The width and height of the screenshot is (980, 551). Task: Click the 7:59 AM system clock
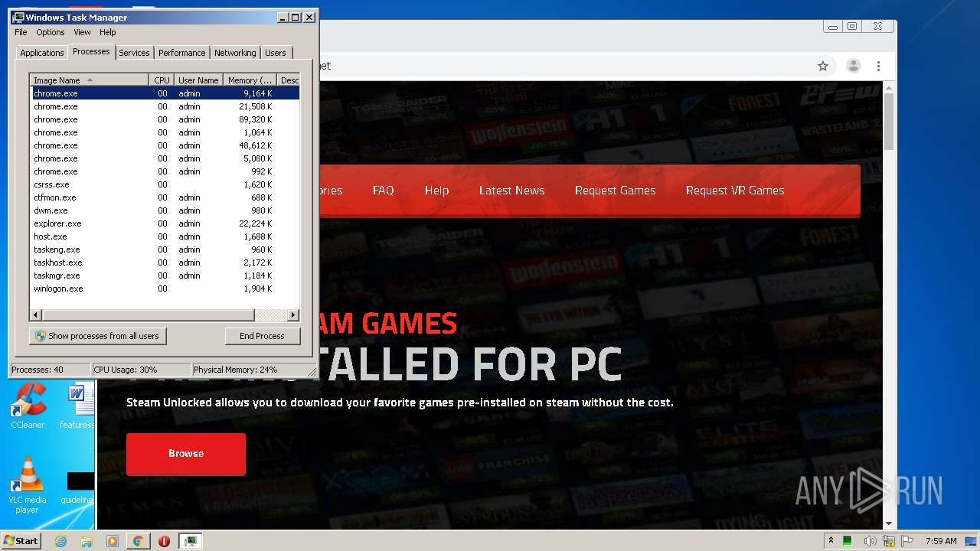(941, 541)
